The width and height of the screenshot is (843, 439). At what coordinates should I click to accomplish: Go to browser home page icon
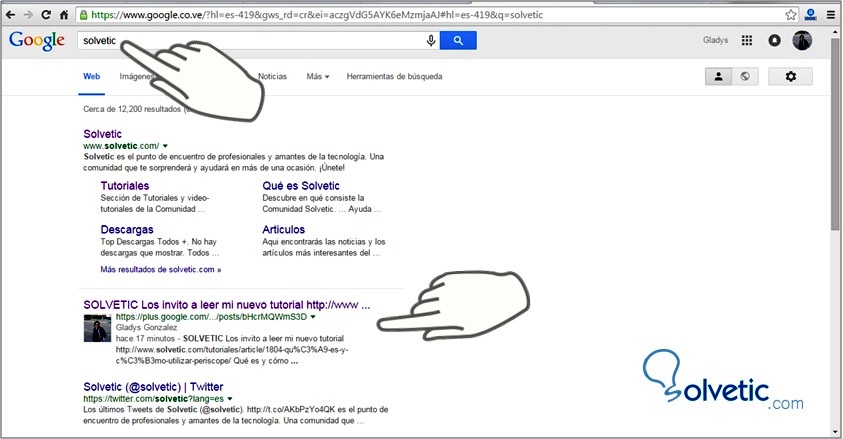point(64,15)
